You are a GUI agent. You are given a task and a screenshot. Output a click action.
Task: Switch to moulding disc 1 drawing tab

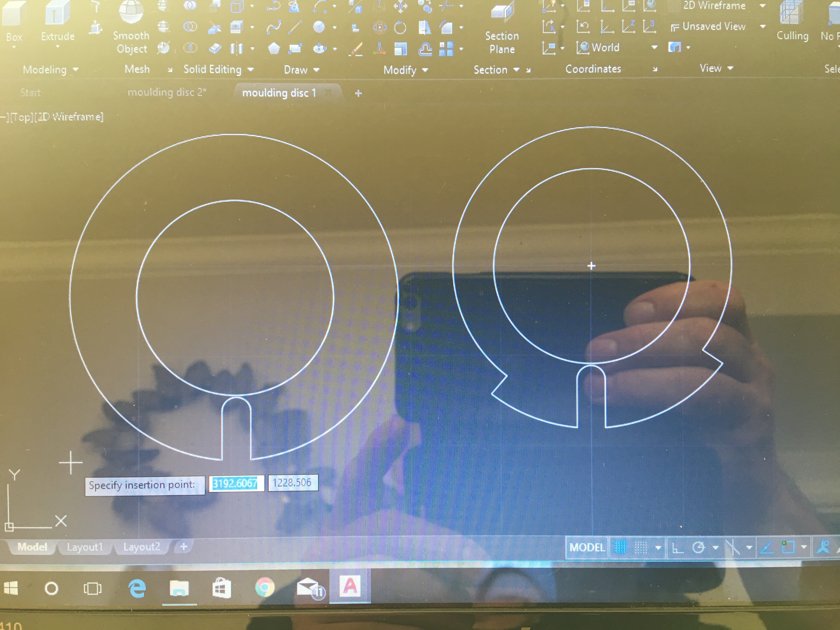(279, 93)
